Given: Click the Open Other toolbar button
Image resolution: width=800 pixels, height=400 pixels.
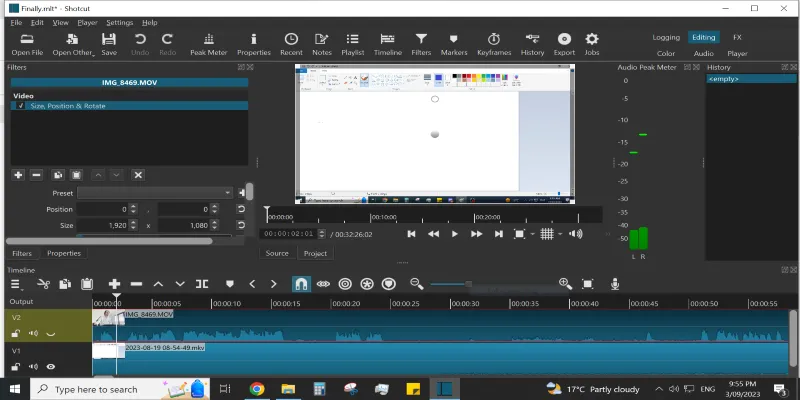Looking at the screenshot, I should coord(72,44).
